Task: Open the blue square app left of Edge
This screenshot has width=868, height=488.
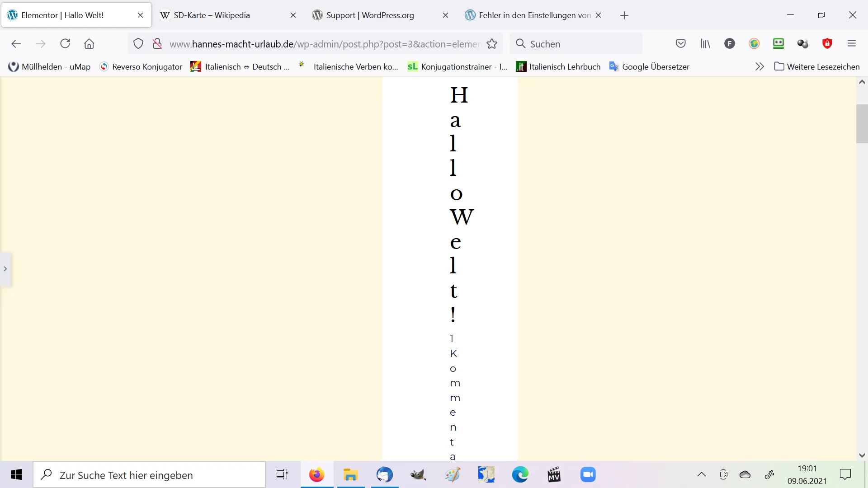Action: (x=486, y=474)
